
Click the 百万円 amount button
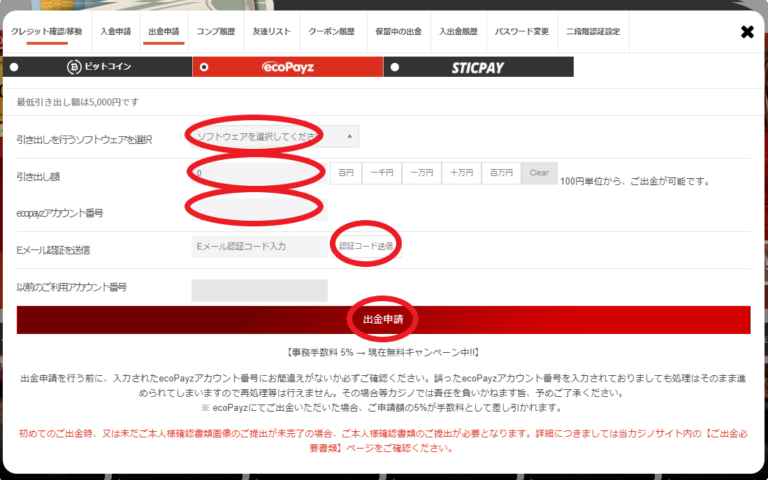tap(501, 173)
